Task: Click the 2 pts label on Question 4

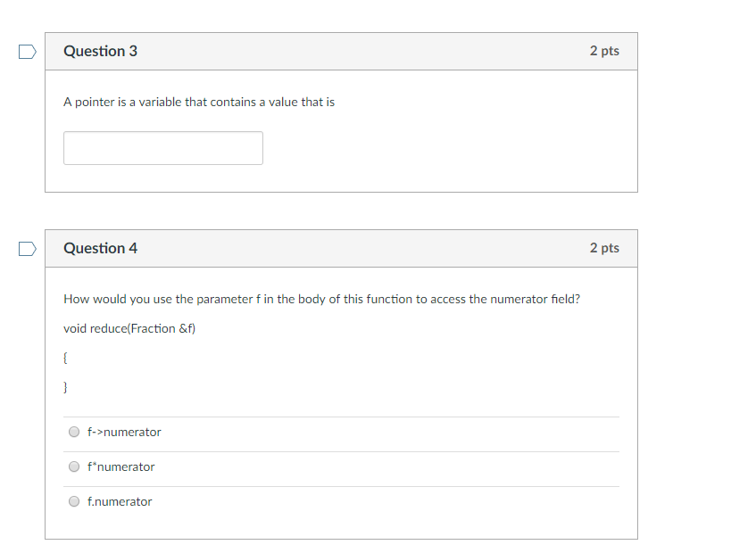Action: pos(604,248)
